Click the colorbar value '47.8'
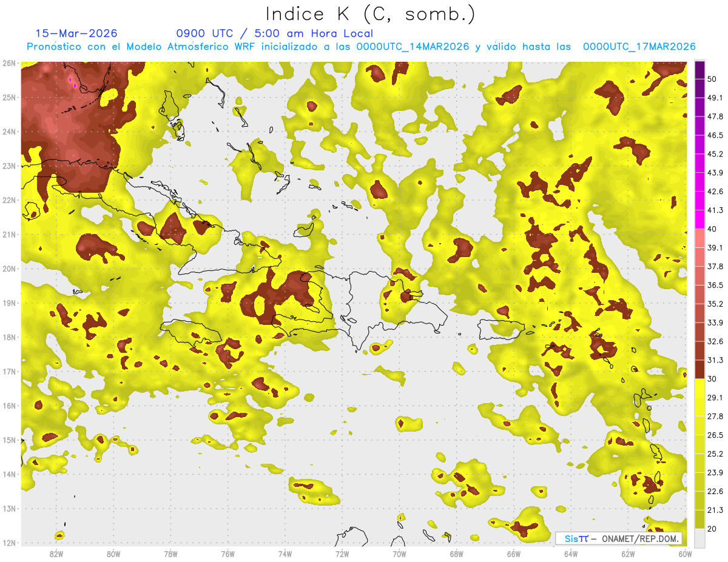 715,116
